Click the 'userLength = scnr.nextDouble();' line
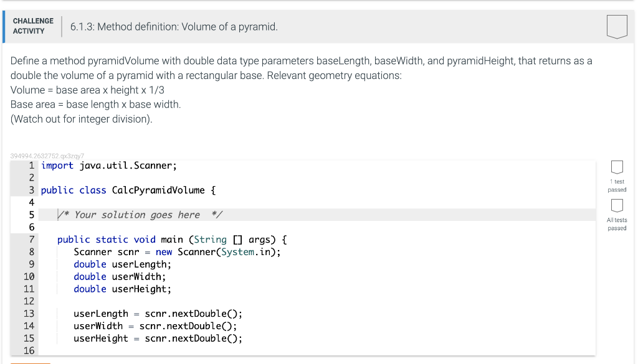638x364 pixels. pyautogui.click(x=158, y=314)
